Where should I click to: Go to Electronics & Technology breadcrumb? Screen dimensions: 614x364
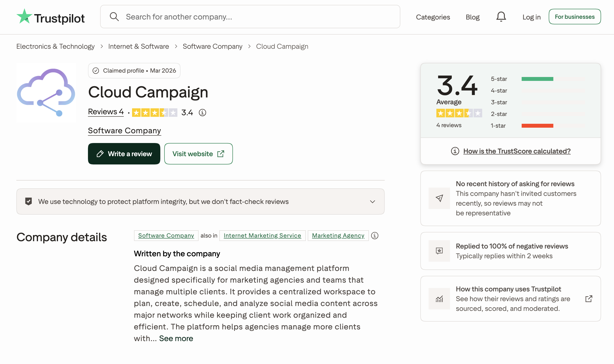pyautogui.click(x=56, y=46)
